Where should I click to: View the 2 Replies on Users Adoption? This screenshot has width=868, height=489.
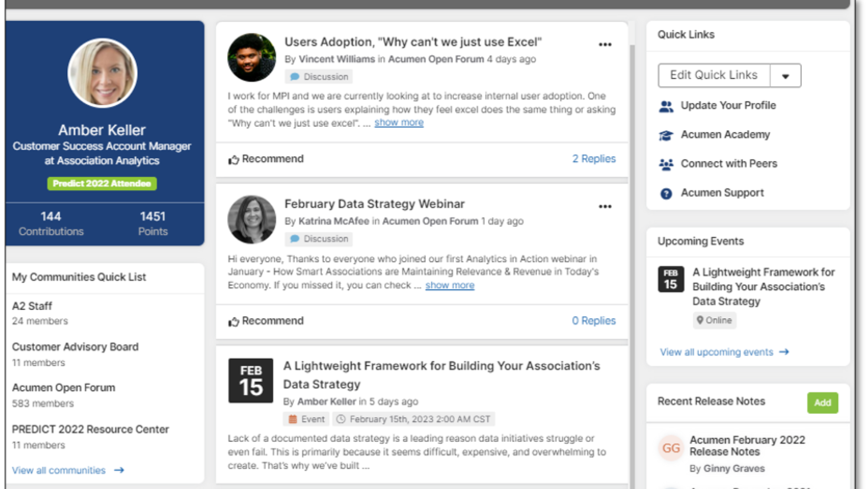tap(593, 159)
